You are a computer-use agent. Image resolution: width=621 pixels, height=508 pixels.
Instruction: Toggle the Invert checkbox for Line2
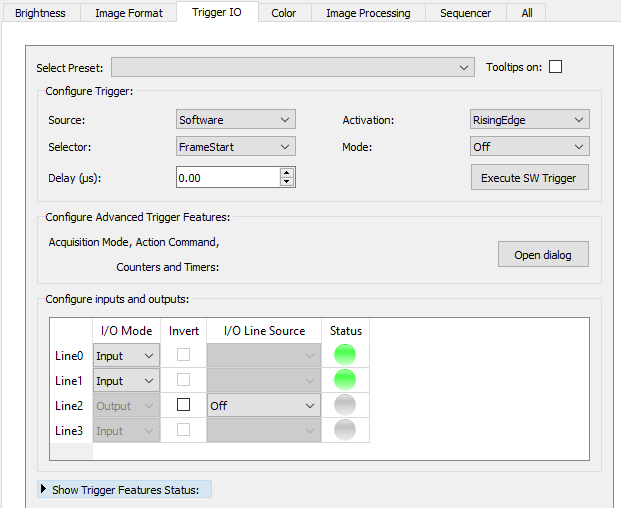click(183, 405)
